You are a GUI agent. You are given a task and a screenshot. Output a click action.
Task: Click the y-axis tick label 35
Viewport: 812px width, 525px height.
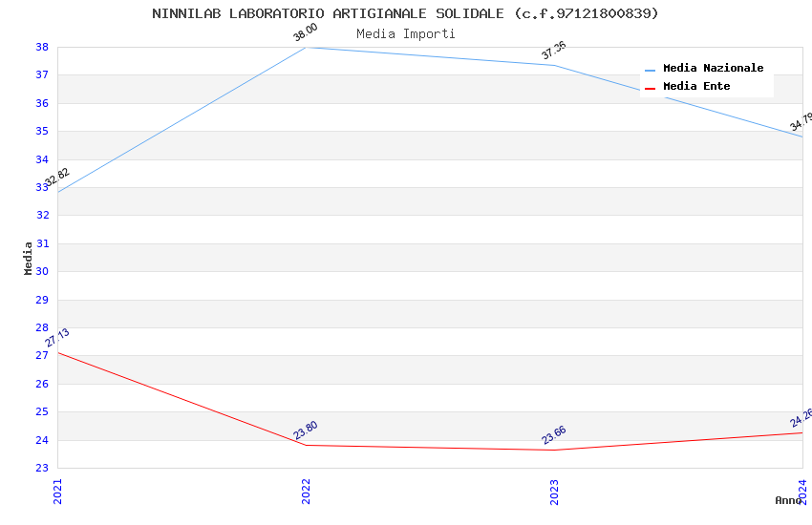click(42, 132)
